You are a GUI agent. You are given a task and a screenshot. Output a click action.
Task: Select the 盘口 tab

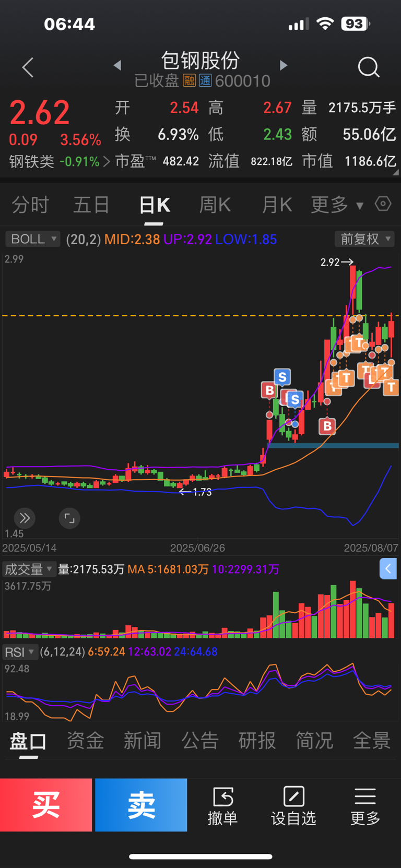tap(28, 741)
